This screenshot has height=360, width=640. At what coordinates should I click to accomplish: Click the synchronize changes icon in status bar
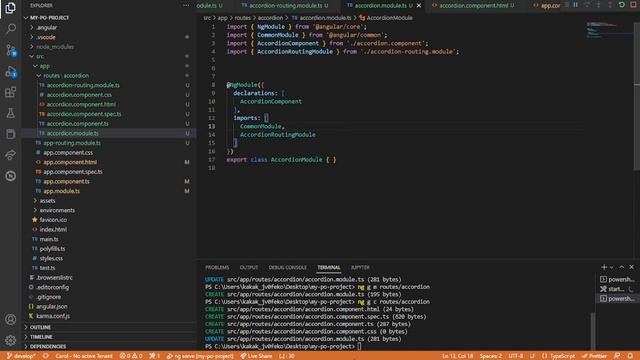[46, 356]
